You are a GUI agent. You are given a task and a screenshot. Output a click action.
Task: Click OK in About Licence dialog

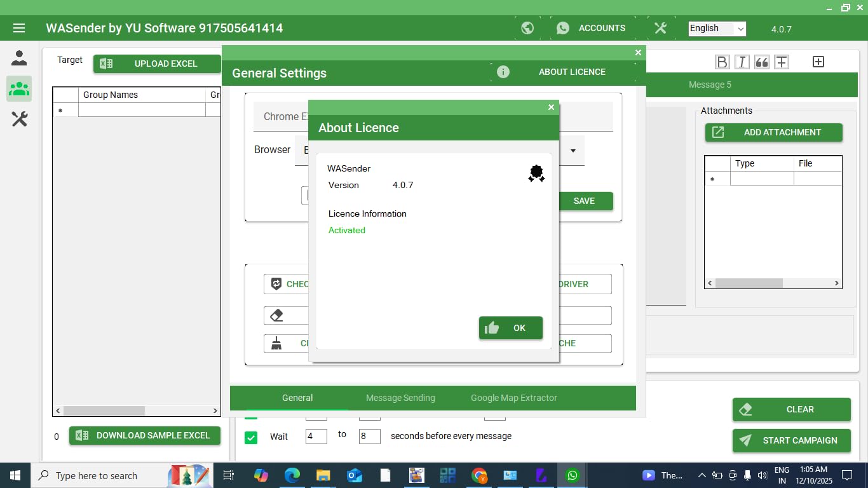[510, 328]
